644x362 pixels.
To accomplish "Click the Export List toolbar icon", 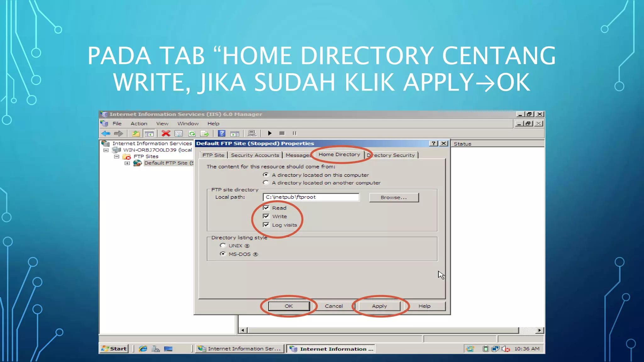I will click(205, 134).
